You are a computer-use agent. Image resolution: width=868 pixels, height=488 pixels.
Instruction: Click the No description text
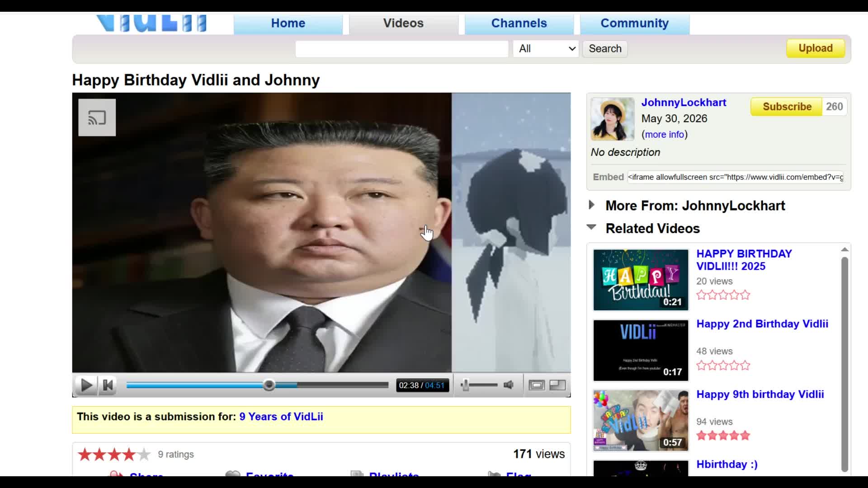point(625,152)
